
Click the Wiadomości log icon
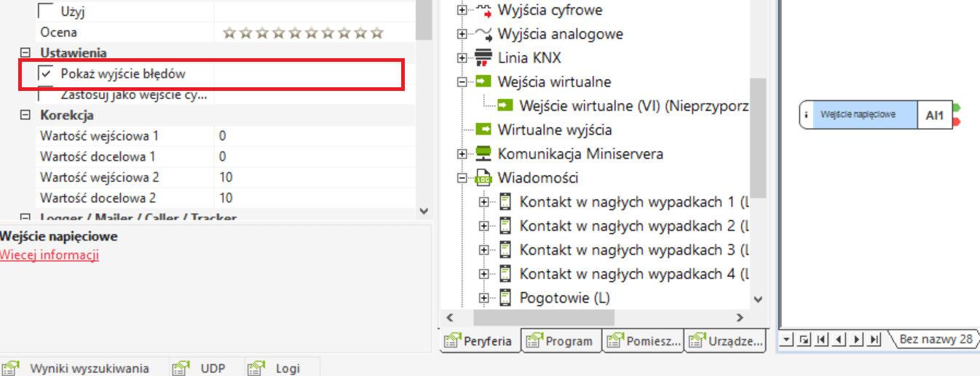tap(483, 177)
